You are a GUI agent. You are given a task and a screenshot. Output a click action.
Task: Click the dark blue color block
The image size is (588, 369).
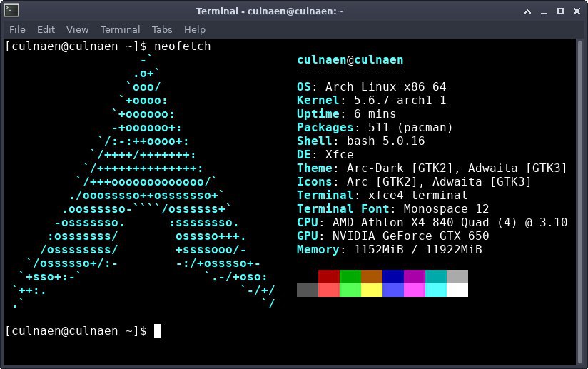tap(393, 276)
